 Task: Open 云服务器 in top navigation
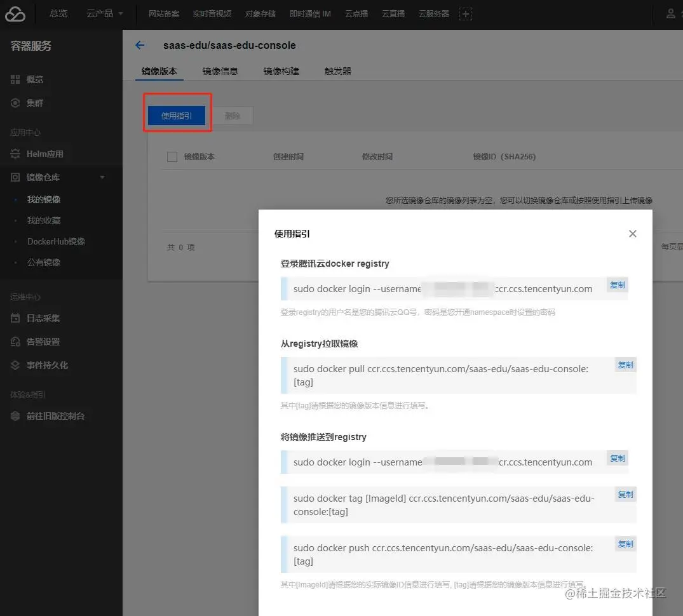click(x=434, y=14)
